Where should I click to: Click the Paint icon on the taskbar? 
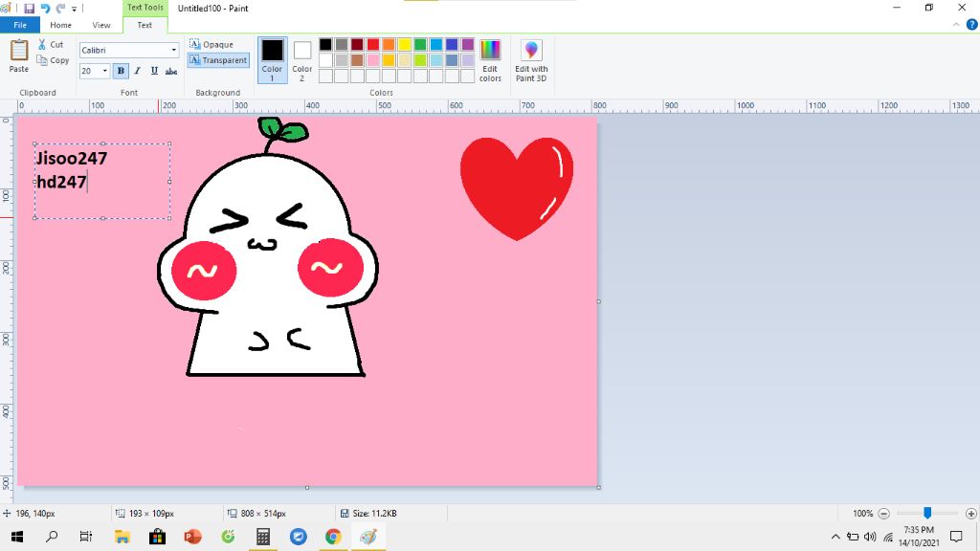tap(368, 537)
